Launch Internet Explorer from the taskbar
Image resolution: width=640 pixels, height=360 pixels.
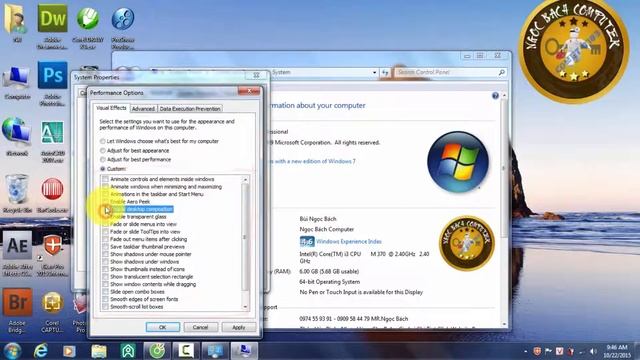click(41, 351)
